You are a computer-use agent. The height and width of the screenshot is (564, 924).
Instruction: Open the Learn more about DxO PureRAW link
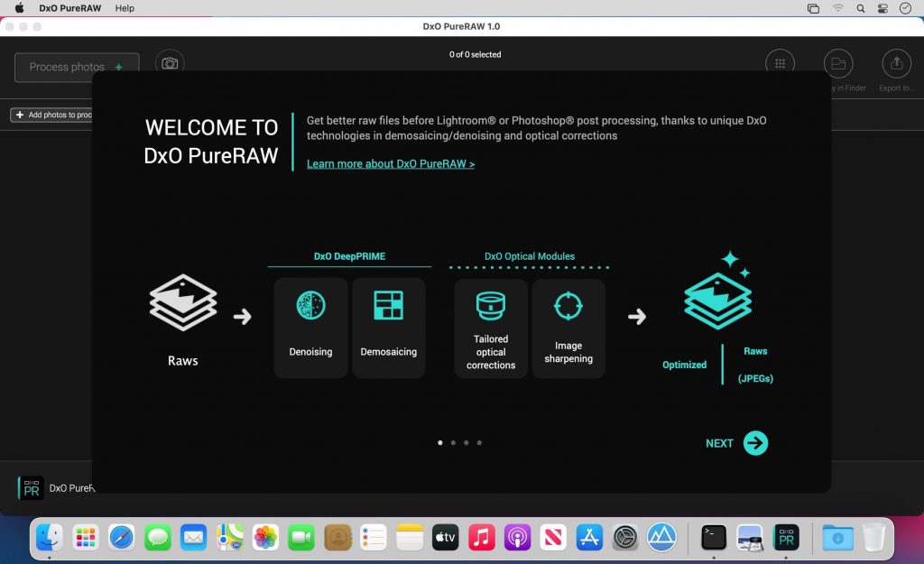click(x=390, y=164)
